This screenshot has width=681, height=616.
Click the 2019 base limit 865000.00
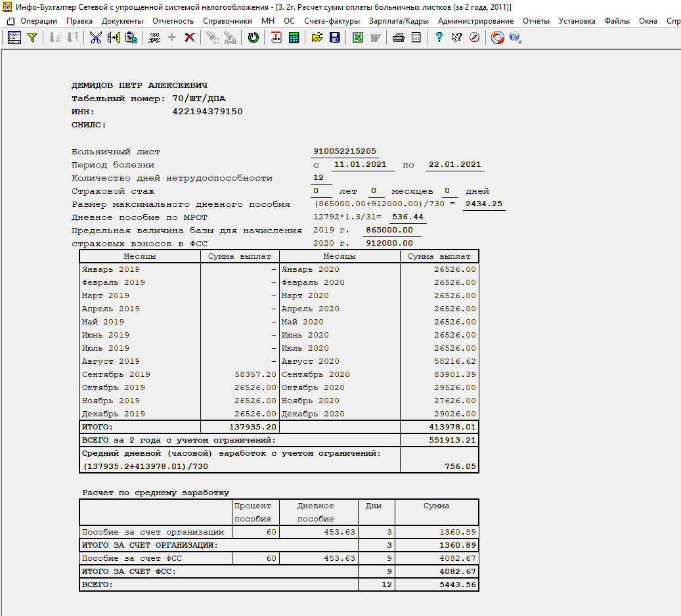tap(389, 230)
